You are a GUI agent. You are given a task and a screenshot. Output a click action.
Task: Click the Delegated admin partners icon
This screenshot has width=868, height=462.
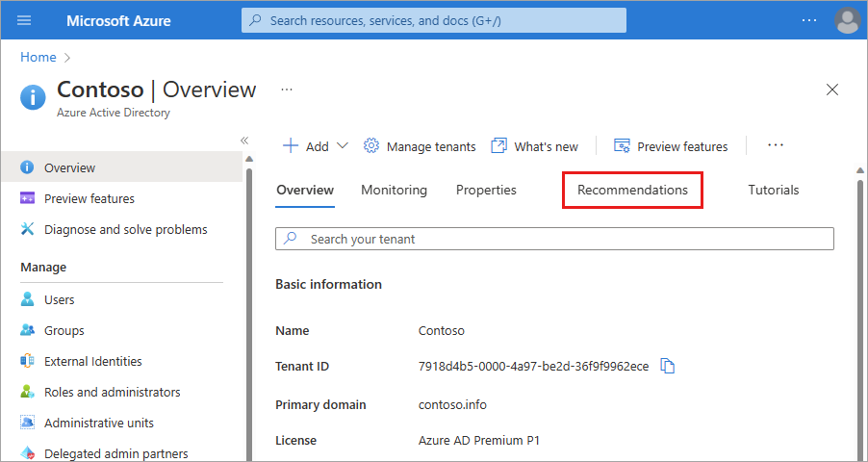click(x=27, y=453)
